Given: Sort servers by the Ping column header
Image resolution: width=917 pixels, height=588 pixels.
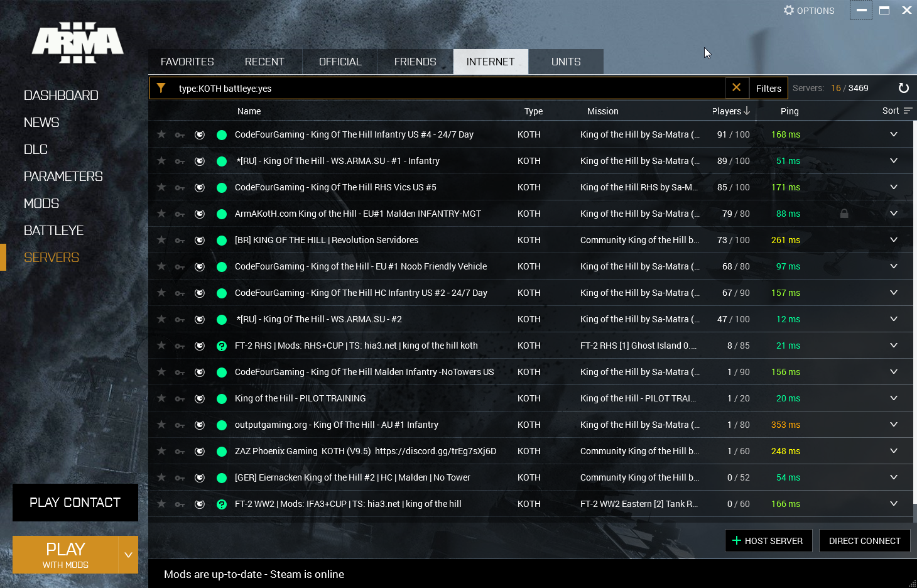Looking at the screenshot, I should (789, 111).
